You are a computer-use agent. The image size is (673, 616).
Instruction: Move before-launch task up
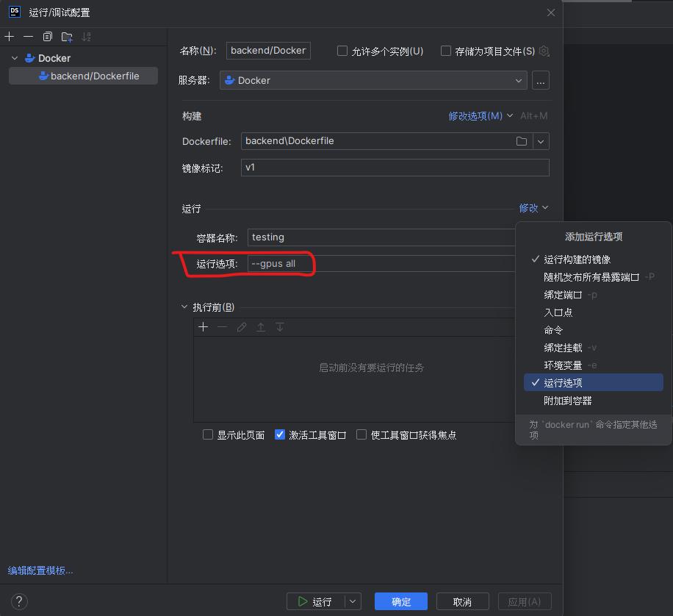[x=261, y=327]
